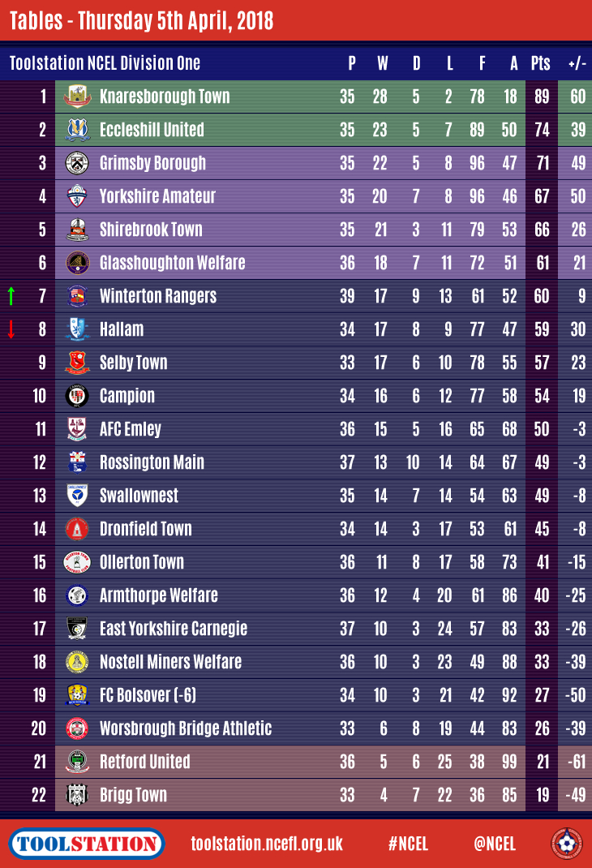The height and width of the screenshot is (868, 592).
Task: Click the NCEL league logo in footer
Action: pos(566,843)
